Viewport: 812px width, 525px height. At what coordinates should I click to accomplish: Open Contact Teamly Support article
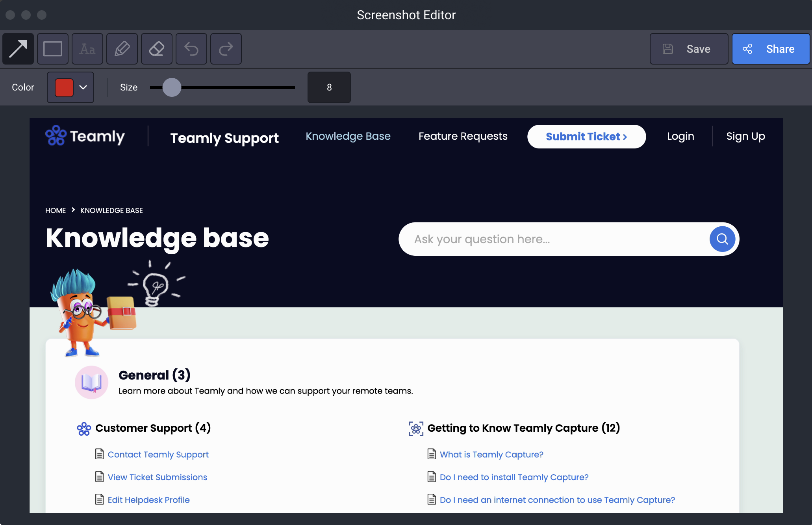158,455
